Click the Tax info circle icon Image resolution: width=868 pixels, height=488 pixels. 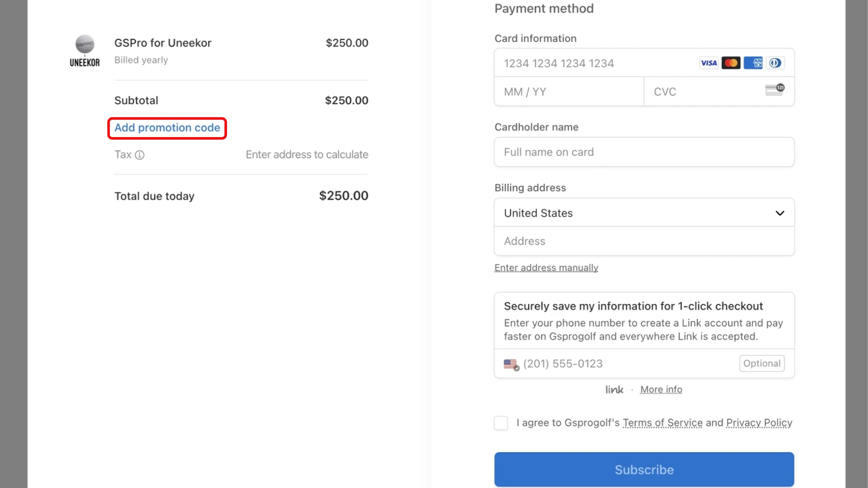[x=139, y=155]
